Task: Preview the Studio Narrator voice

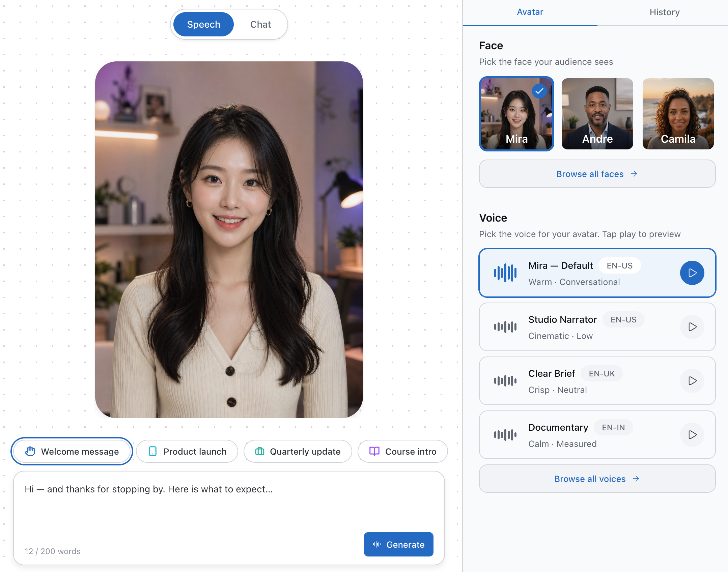Action: click(x=692, y=327)
